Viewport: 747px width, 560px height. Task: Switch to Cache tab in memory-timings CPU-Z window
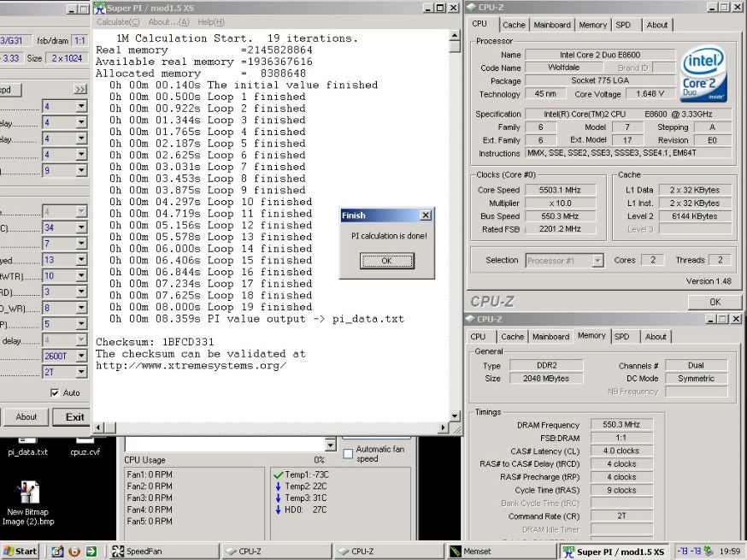tap(512, 337)
